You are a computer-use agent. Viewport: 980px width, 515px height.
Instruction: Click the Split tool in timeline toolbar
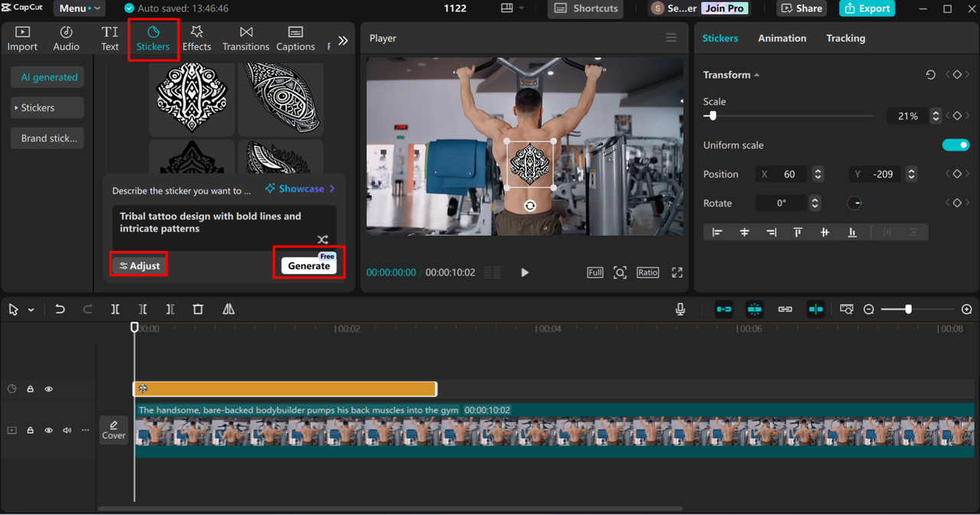pos(115,309)
